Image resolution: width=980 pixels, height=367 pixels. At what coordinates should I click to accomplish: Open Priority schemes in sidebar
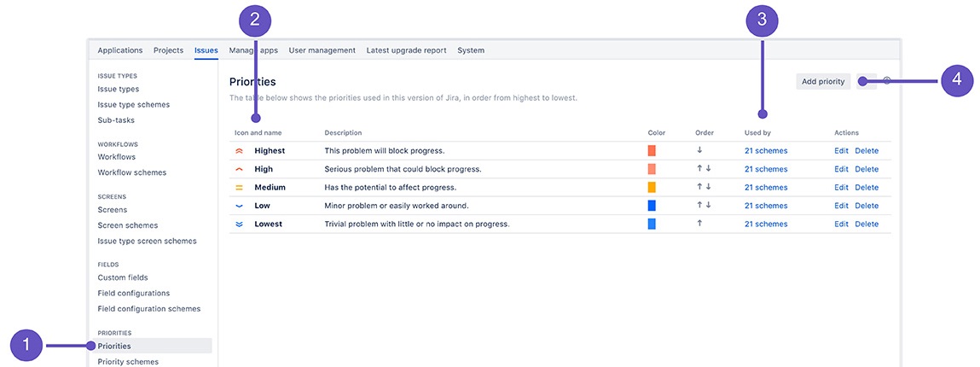(x=128, y=361)
